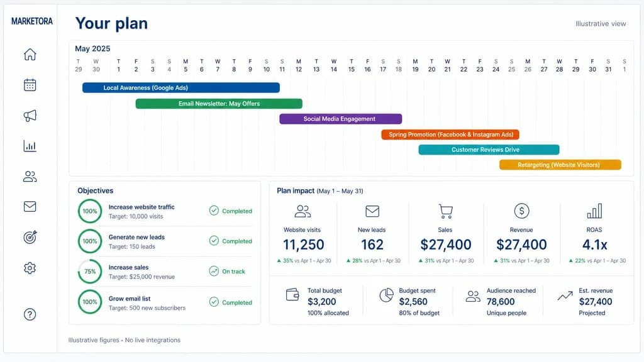Click the Completed status for website traffic
The height and width of the screenshot is (362, 644).
tap(230, 211)
